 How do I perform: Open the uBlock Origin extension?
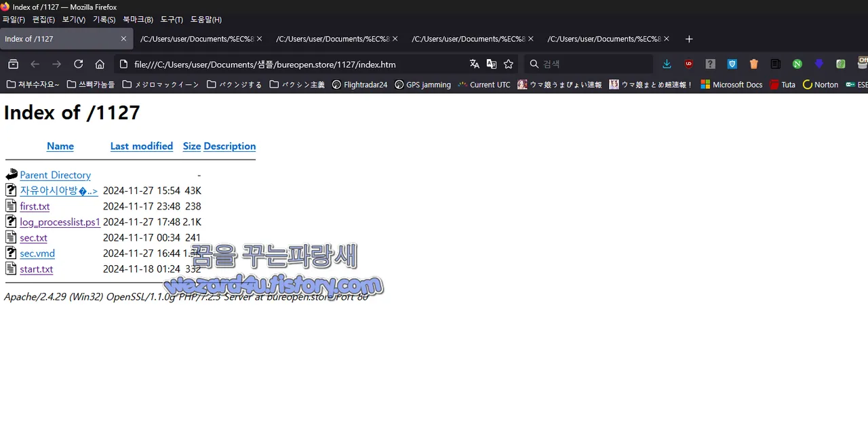tap(689, 64)
